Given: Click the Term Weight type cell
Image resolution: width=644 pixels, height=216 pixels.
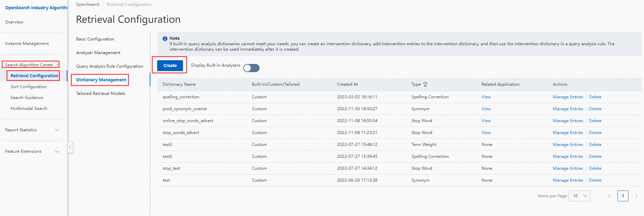Looking at the screenshot, I should (424, 145).
